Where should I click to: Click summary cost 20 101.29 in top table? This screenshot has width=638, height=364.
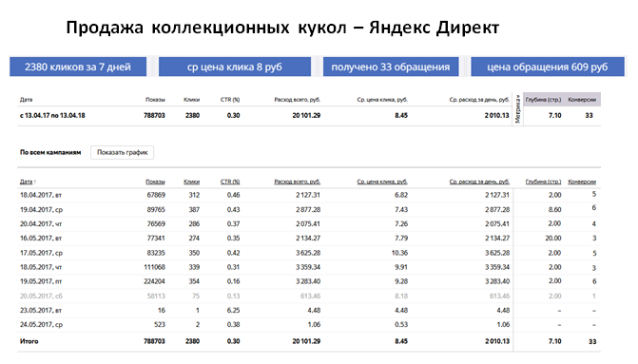pyautogui.click(x=306, y=116)
